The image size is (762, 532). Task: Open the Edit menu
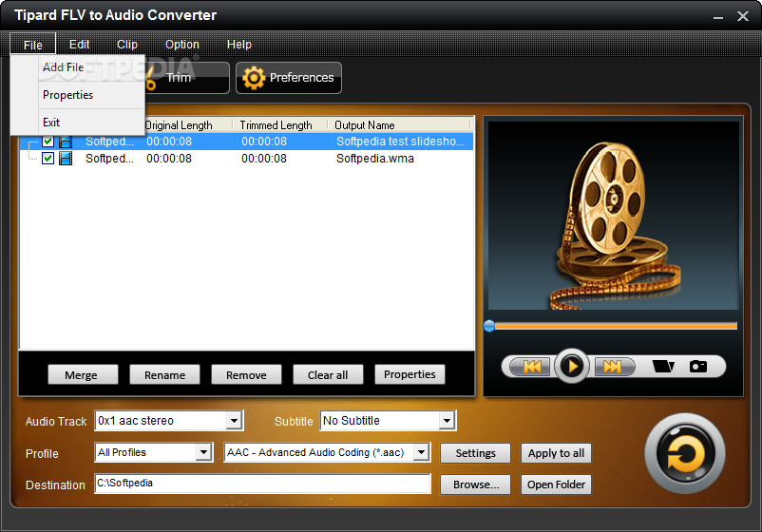tap(79, 45)
